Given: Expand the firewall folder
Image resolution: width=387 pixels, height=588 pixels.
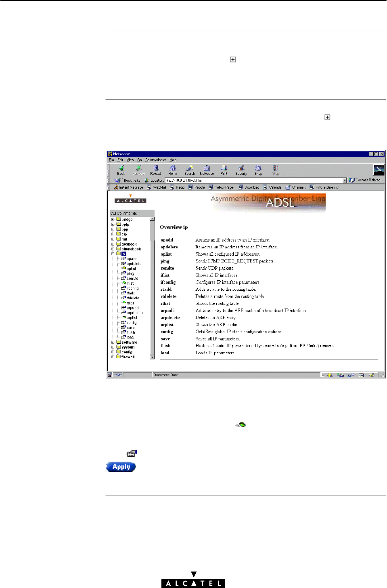Looking at the screenshot, I should (113, 357).
